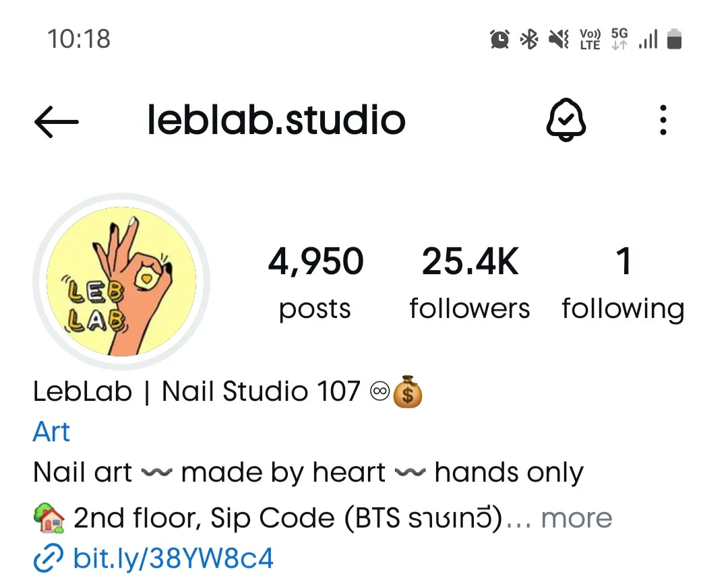Image resolution: width=728 pixels, height=582 pixels.
Task: Expand the bio with more
Action: point(576,518)
